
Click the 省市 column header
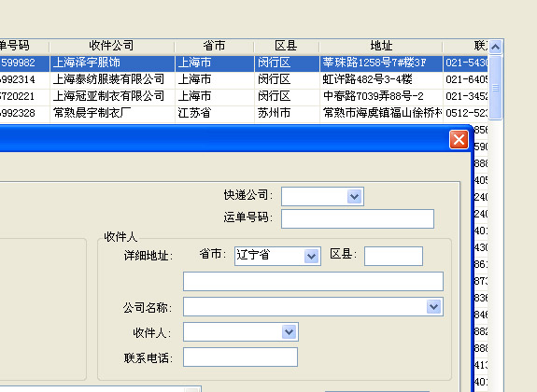(x=215, y=46)
